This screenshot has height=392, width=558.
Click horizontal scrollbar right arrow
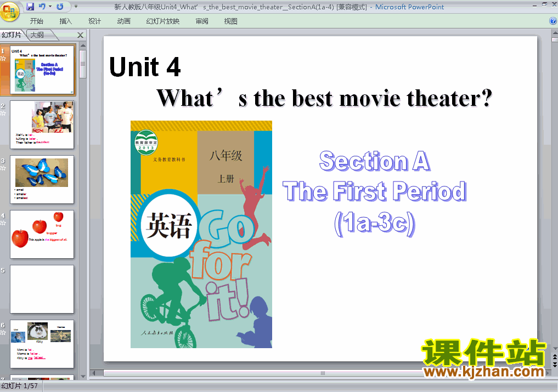pos(548,373)
